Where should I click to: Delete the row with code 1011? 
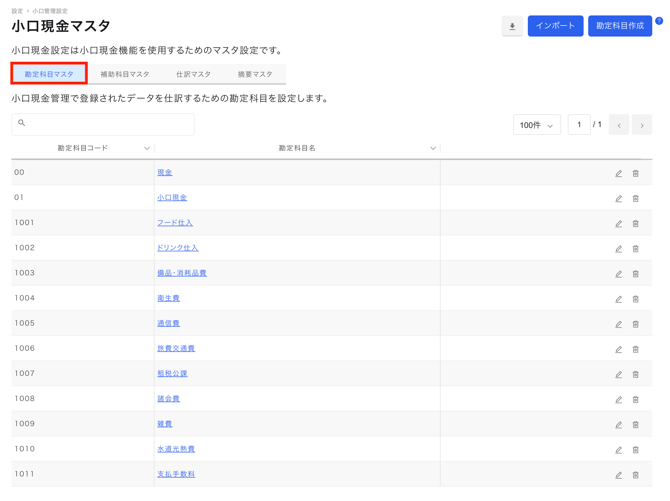[x=635, y=475]
